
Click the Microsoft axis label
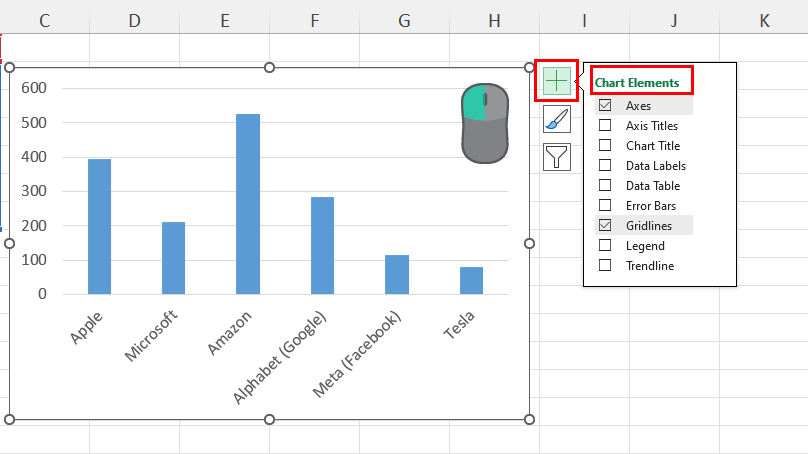pyautogui.click(x=151, y=335)
